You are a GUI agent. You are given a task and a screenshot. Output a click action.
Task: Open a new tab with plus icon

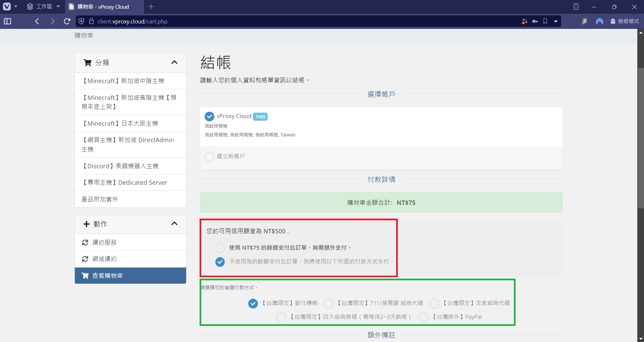(x=151, y=7)
